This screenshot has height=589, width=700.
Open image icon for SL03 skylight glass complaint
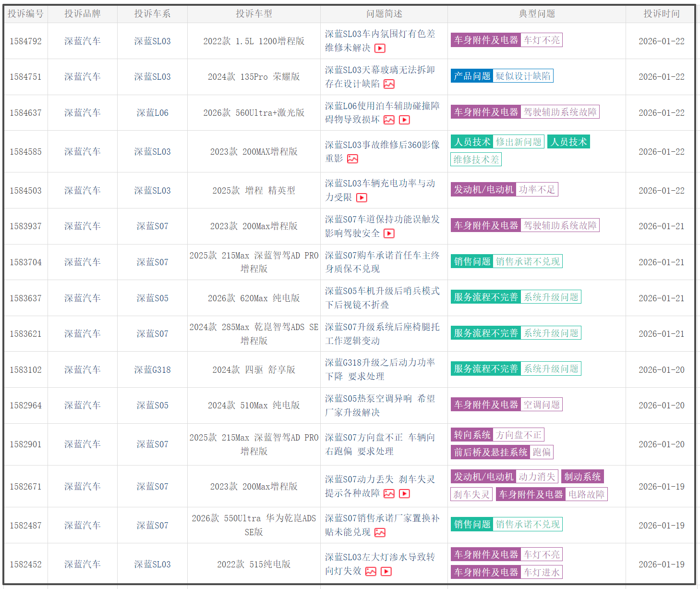pyautogui.click(x=389, y=84)
